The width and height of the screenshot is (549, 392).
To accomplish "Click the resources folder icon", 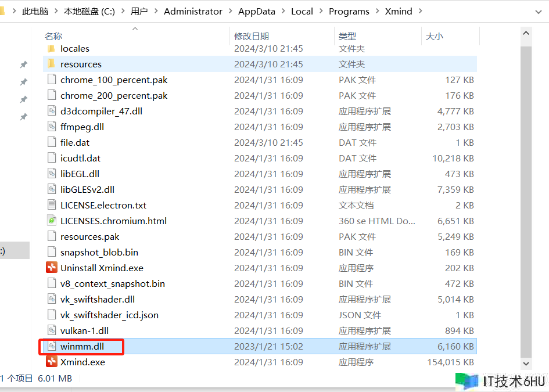I will click(51, 64).
